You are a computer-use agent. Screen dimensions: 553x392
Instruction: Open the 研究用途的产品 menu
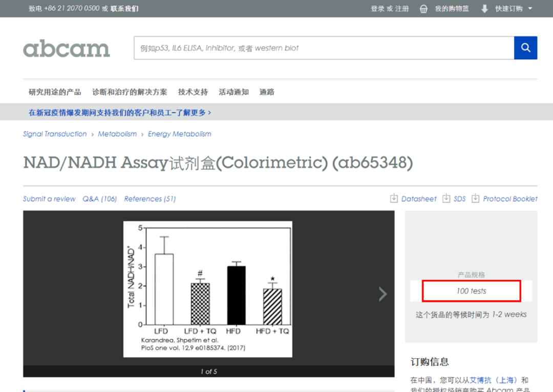55,92
